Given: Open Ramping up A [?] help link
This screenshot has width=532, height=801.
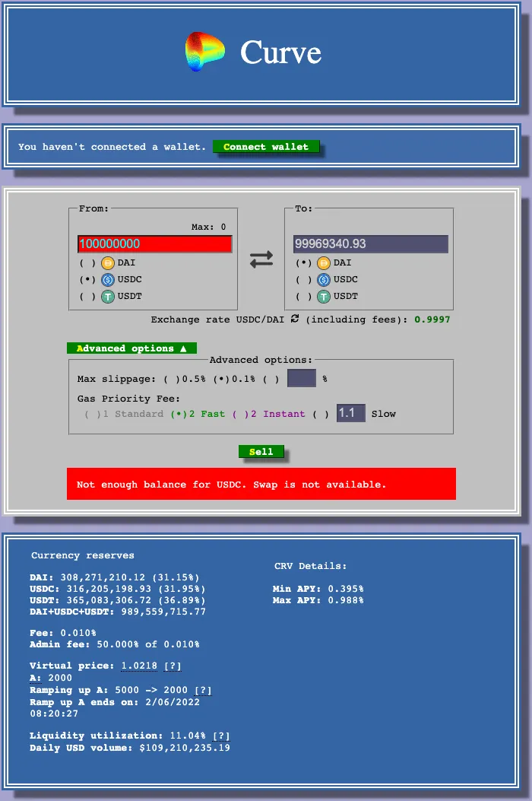Looking at the screenshot, I should pos(203,690).
